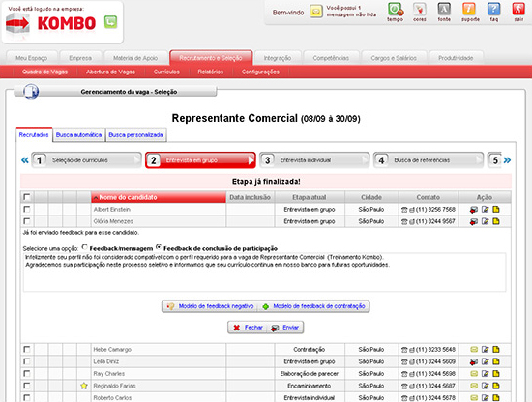Check the box for Albert Einstein

[x=26, y=209]
